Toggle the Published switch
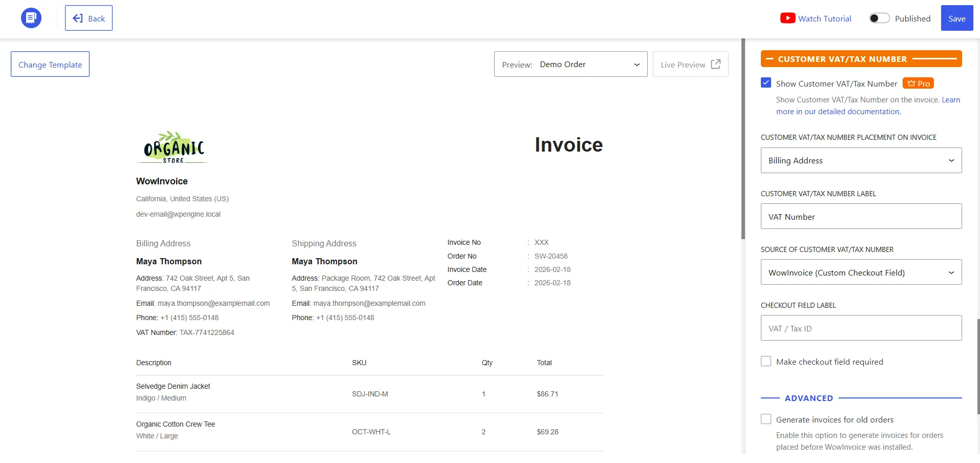The width and height of the screenshot is (980, 463). click(x=879, y=18)
